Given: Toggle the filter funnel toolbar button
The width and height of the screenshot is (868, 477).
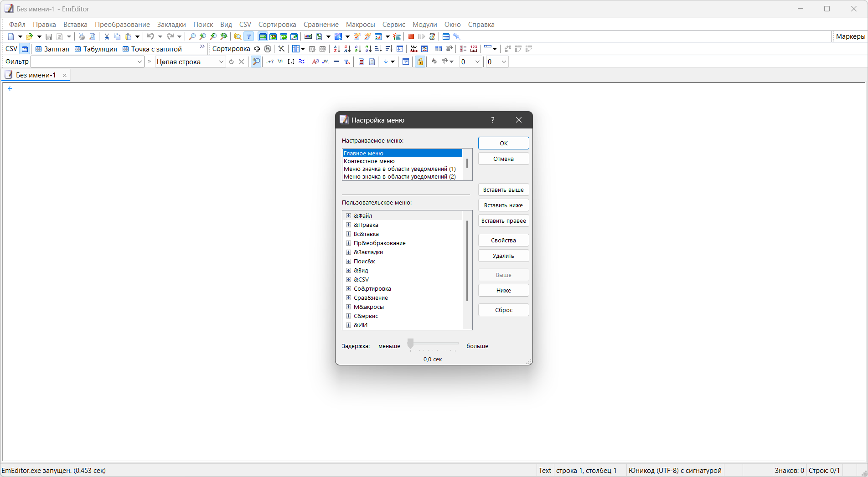Looking at the screenshot, I should [249, 36].
